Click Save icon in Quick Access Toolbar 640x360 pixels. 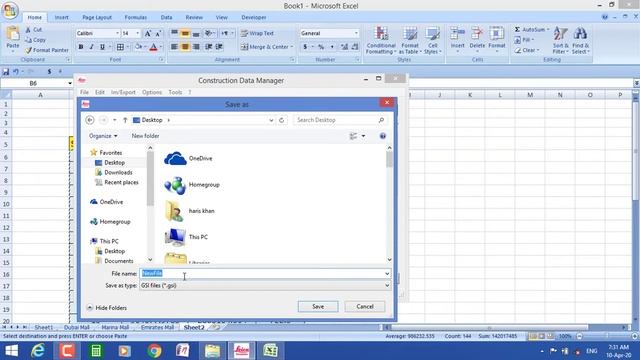click(6, 71)
